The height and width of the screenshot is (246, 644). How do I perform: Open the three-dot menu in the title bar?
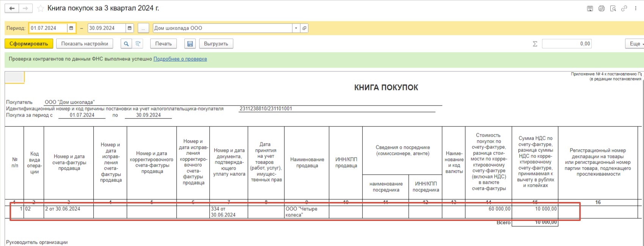point(636,8)
